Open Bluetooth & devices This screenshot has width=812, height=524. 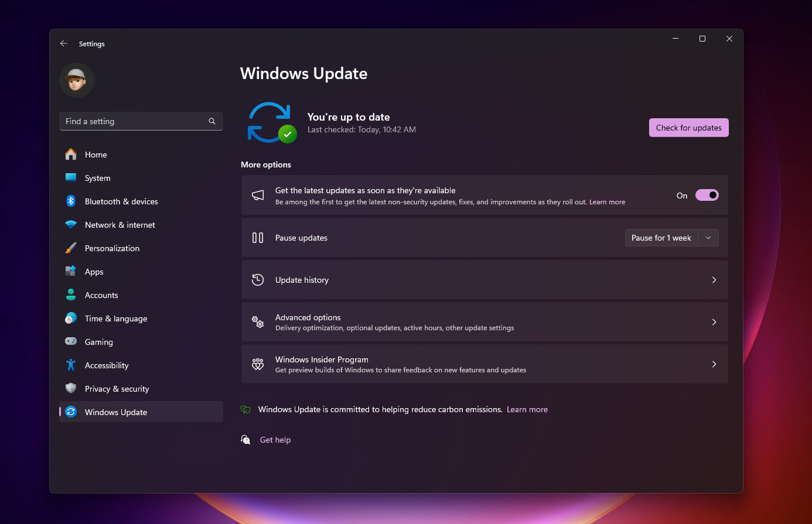tap(141, 201)
